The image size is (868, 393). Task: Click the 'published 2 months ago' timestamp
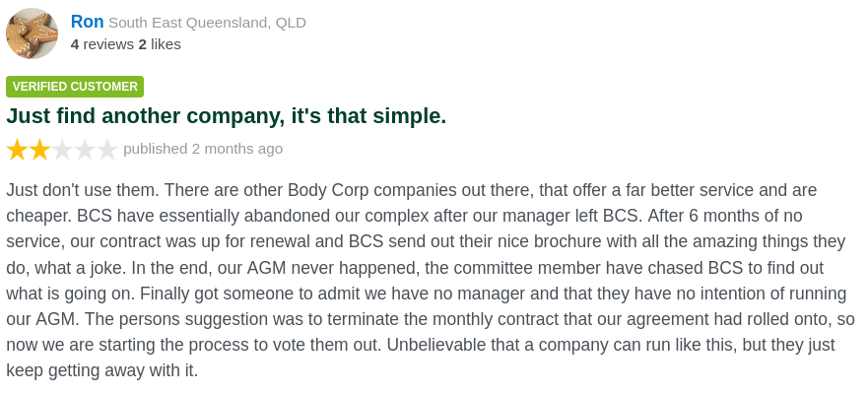[x=203, y=149]
